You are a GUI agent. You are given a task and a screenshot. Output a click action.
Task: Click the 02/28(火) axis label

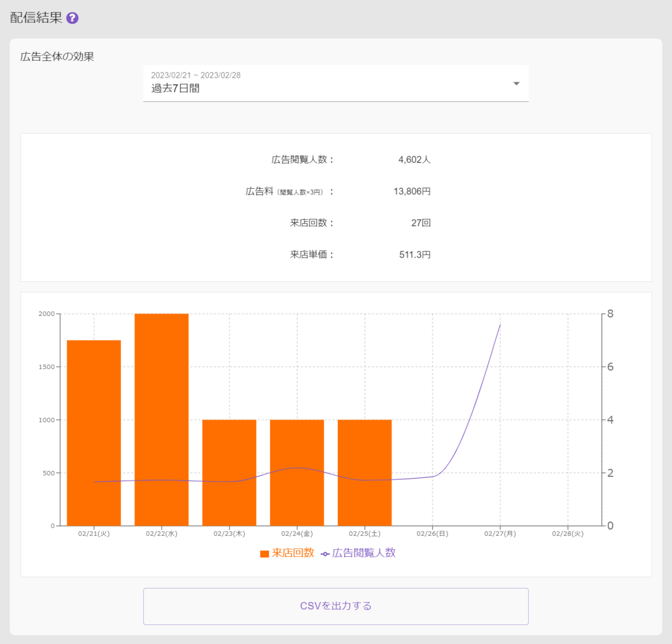click(x=568, y=534)
